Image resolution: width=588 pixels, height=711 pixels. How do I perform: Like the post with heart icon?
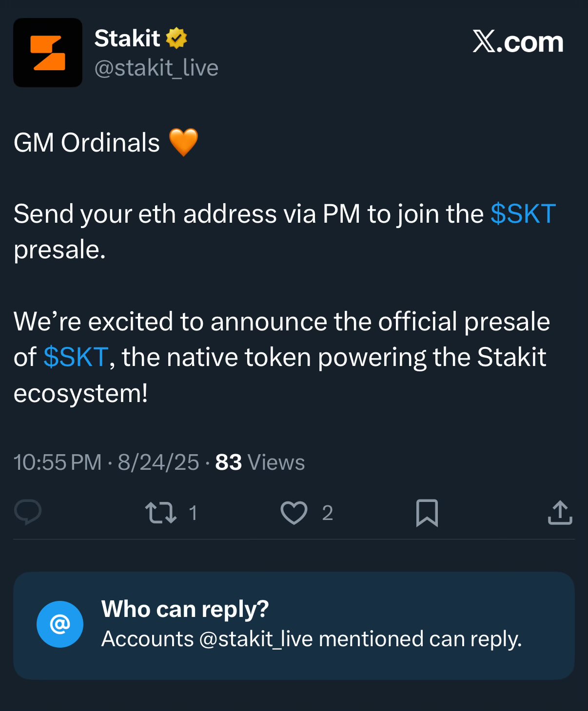294,513
